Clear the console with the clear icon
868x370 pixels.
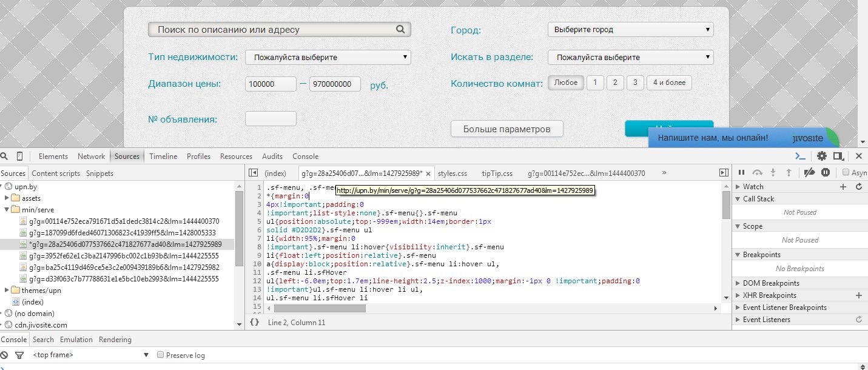4,355
